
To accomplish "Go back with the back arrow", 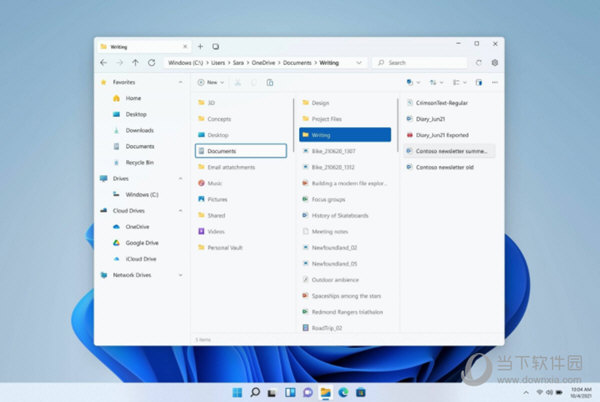I will [x=103, y=63].
